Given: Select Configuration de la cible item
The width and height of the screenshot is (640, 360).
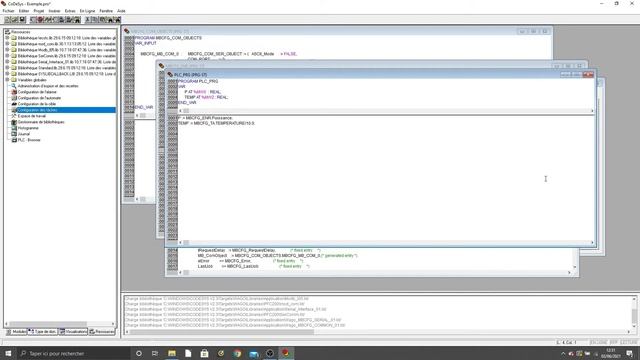Looking at the screenshot, I should 37,104.
